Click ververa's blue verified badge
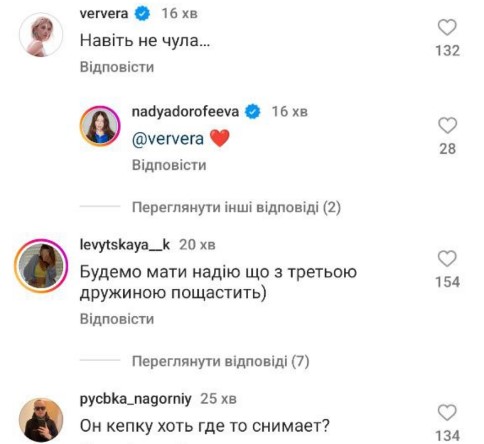Image resolution: width=484 pixels, height=444 pixels. [142, 14]
